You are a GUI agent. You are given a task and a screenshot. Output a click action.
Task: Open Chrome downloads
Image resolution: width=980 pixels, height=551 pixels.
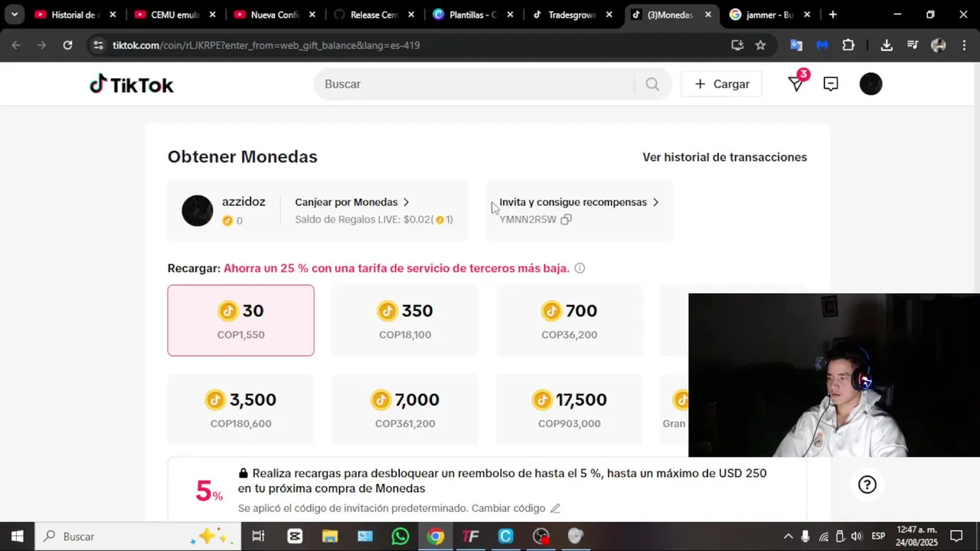(887, 45)
